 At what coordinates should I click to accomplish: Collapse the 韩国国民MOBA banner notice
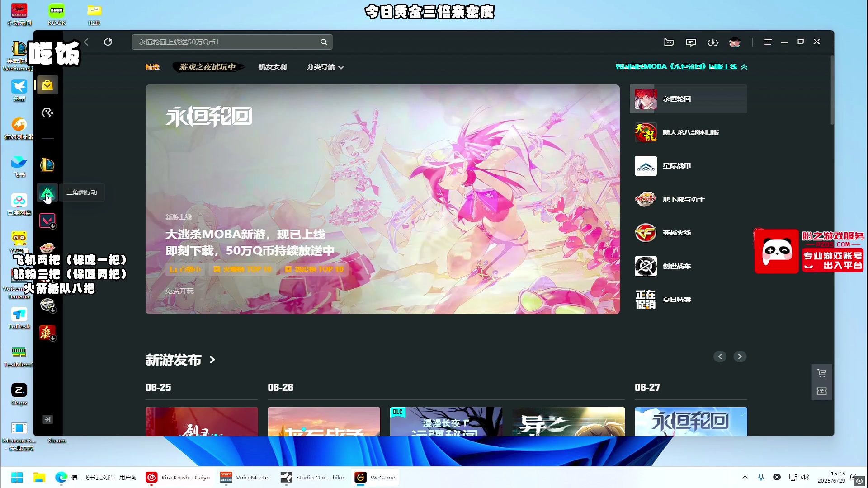pos(744,67)
